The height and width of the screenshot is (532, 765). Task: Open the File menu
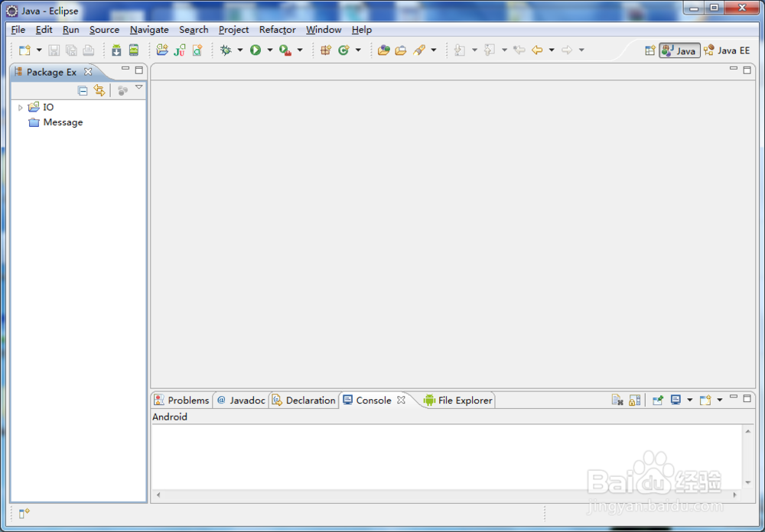18,30
